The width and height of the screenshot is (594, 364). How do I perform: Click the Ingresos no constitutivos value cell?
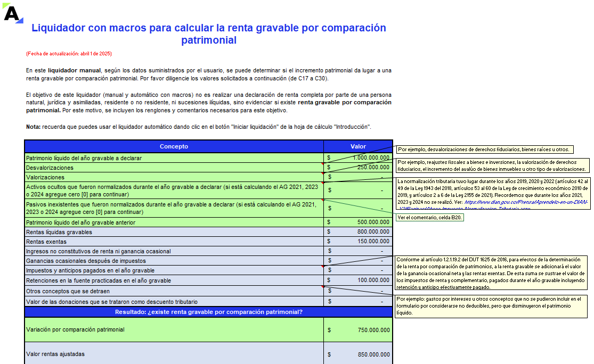click(x=358, y=251)
